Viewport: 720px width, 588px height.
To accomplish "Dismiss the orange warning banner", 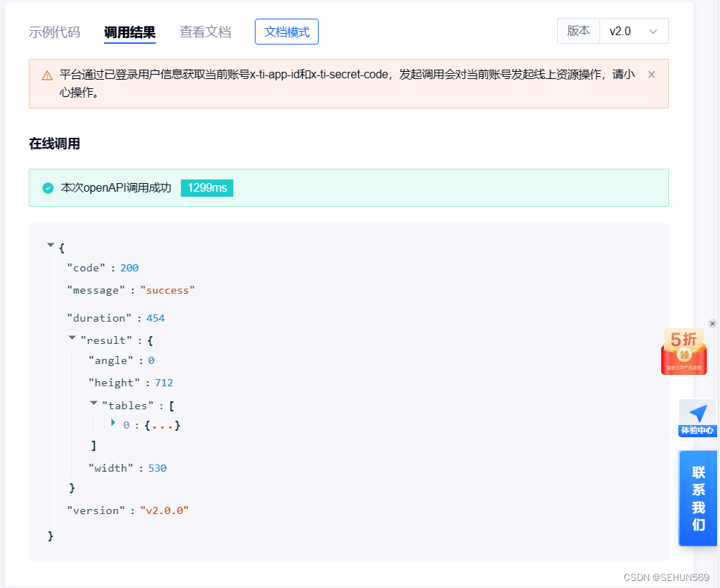I will 651,75.
